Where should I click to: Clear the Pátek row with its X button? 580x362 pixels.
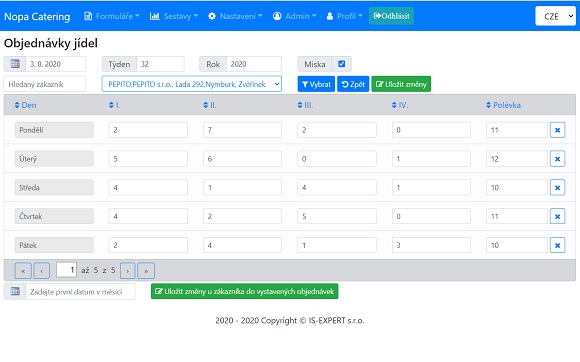(x=557, y=245)
